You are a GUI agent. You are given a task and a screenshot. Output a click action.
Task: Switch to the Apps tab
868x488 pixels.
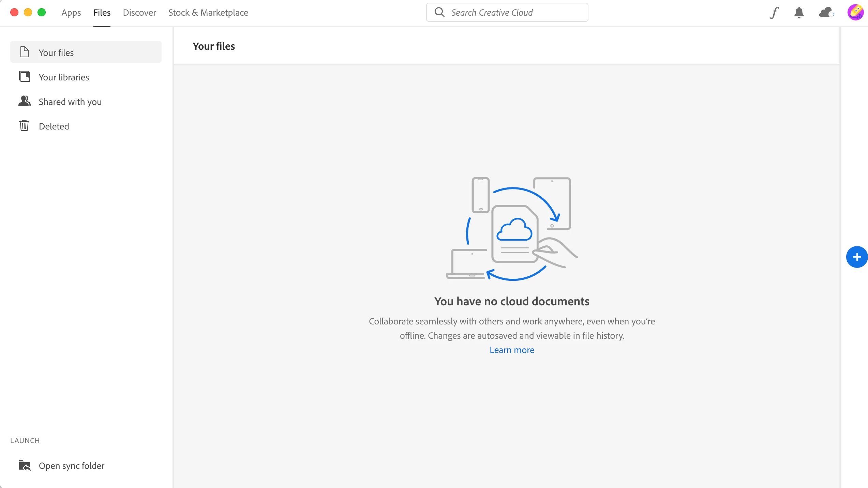tap(71, 13)
